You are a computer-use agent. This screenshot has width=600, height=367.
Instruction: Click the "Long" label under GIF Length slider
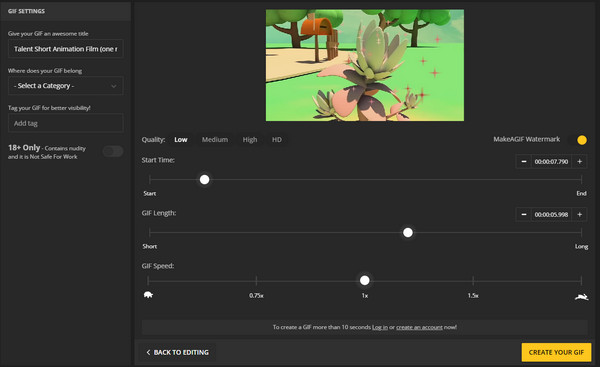[x=581, y=246]
